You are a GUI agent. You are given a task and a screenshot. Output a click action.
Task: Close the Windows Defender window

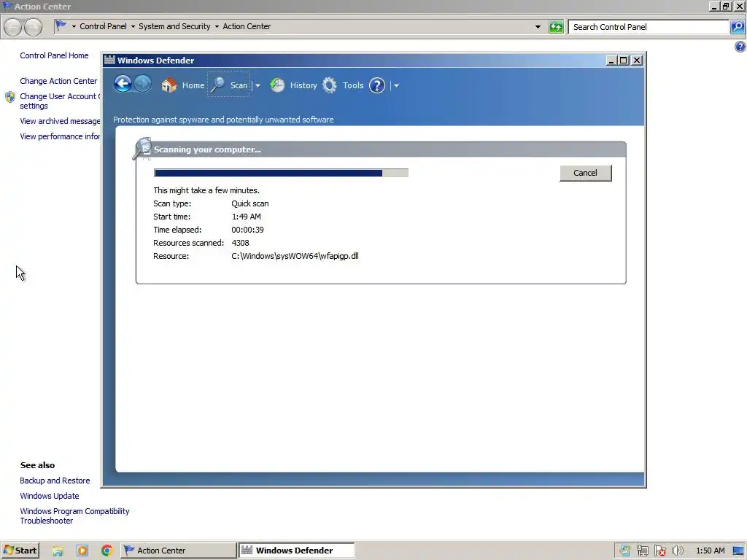(x=636, y=61)
